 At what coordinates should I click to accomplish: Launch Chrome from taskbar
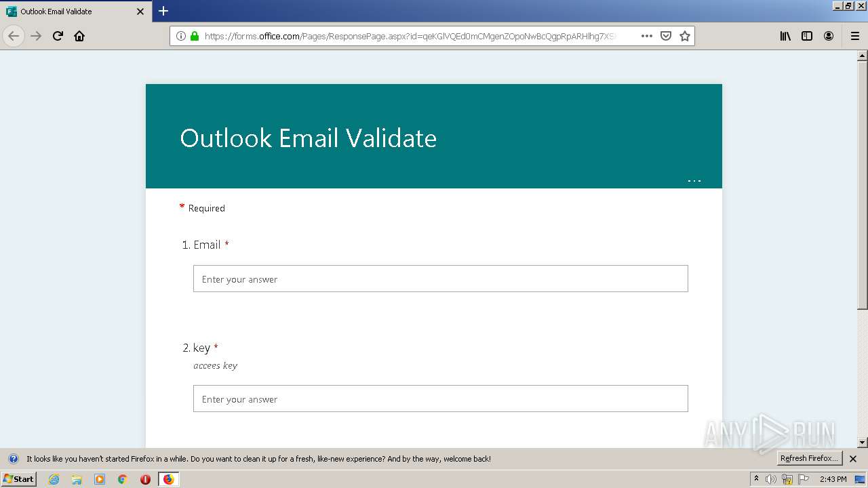click(x=123, y=479)
